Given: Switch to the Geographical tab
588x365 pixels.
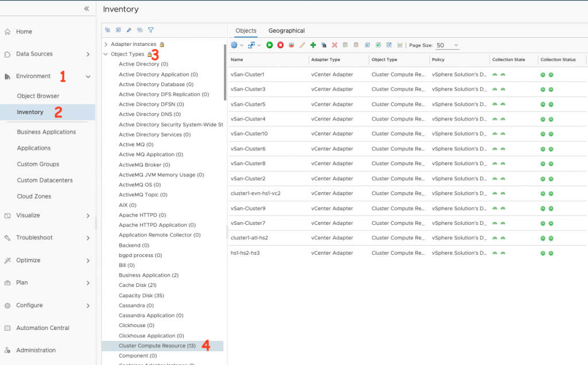Looking at the screenshot, I should pyautogui.click(x=287, y=31).
